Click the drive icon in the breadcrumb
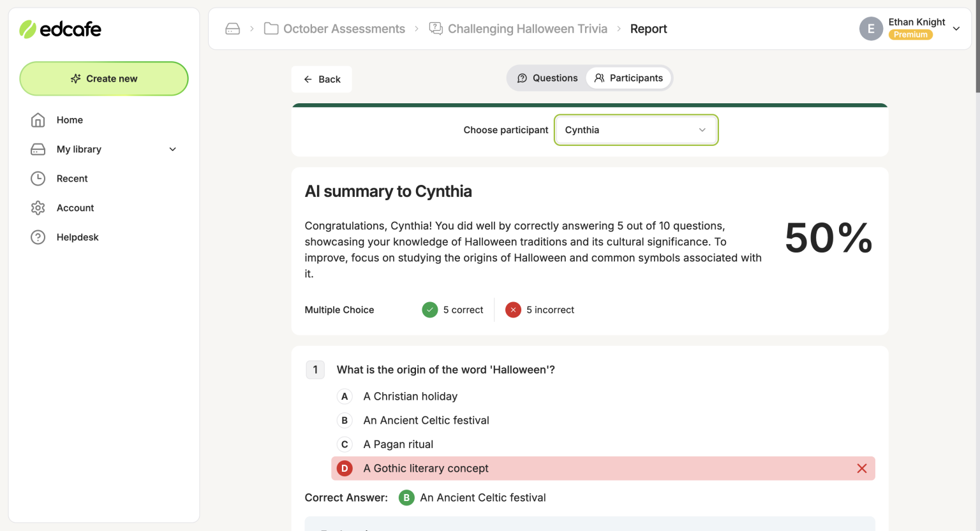Screen dimensions: 980x531 232,28
